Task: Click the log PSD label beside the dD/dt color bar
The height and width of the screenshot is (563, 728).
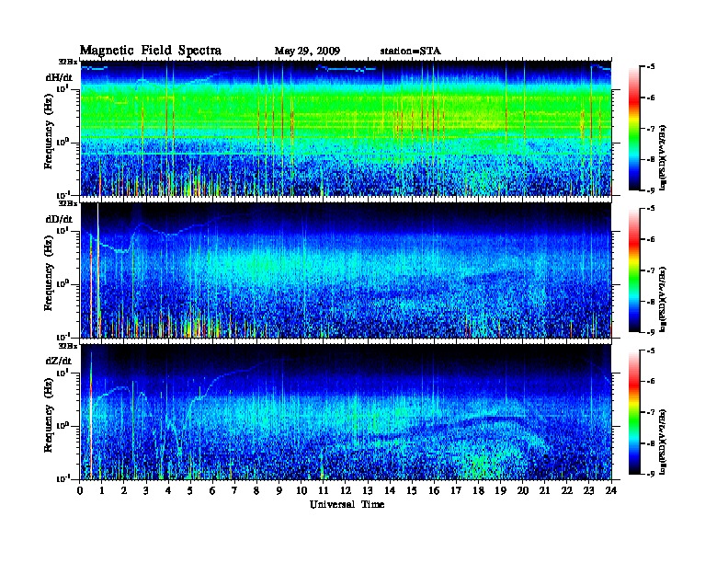Action: pyautogui.click(x=664, y=299)
